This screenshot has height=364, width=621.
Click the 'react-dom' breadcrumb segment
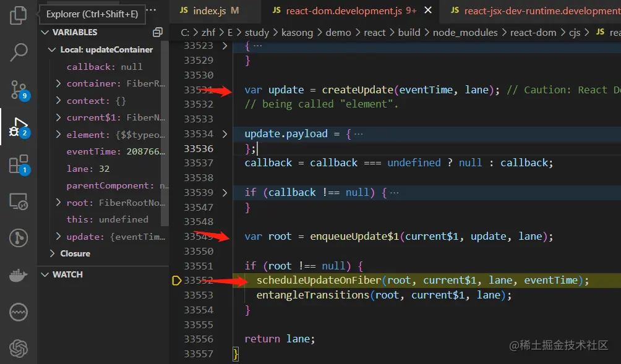[533, 33]
